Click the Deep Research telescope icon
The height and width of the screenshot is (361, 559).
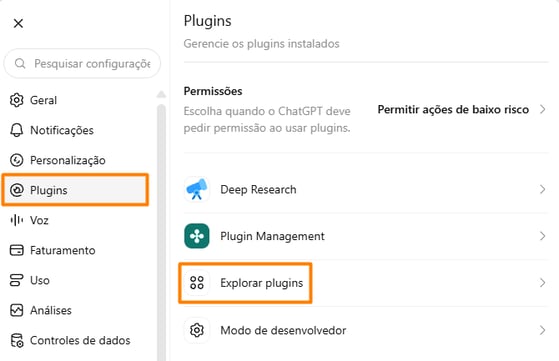tap(197, 189)
